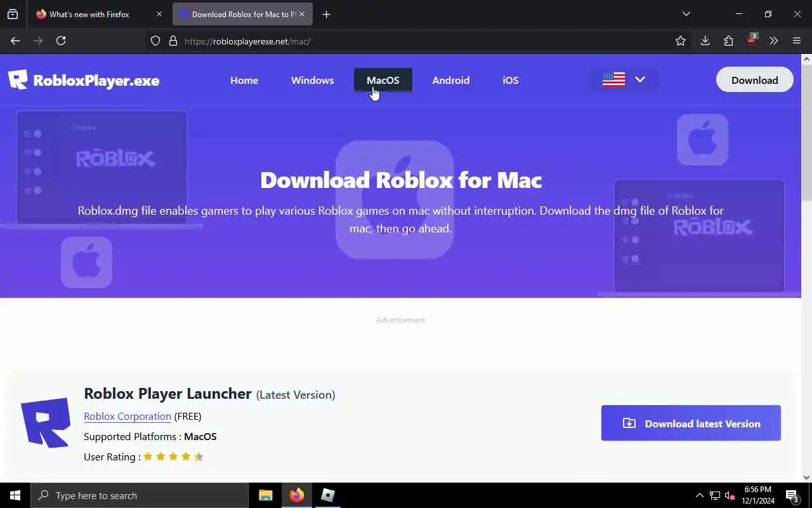Click the clock showing 6:56 PM
Image resolution: width=812 pixels, height=508 pixels.
point(757,490)
